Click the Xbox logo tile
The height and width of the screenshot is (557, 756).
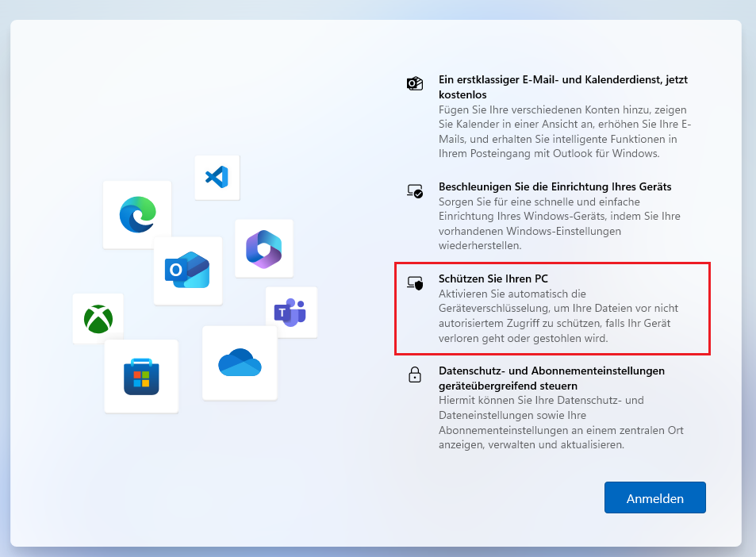click(x=98, y=318)
